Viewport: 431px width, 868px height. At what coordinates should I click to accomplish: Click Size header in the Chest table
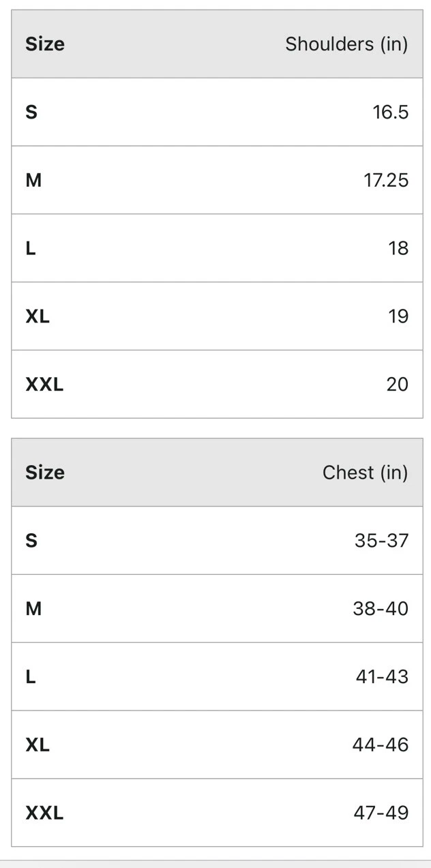(45, 473)
